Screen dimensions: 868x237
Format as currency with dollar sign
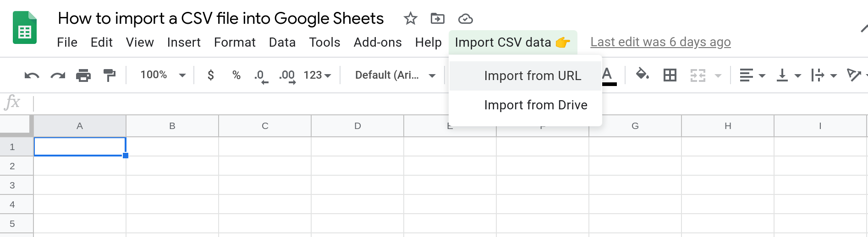point(211,75)
